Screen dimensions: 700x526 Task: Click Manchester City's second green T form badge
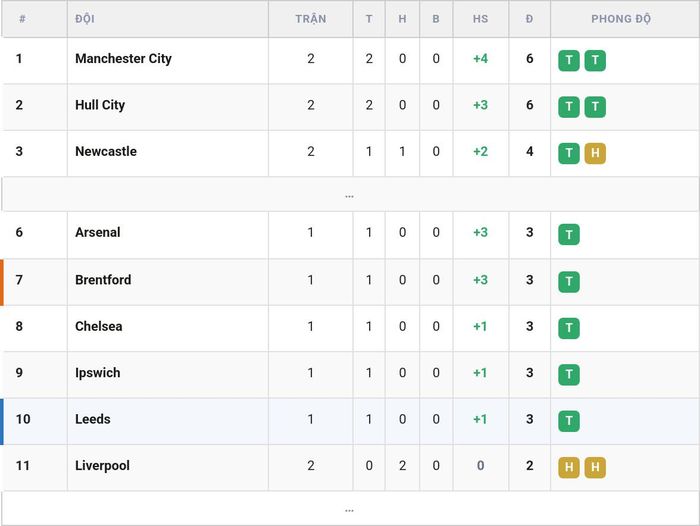[x=595, y=60]
